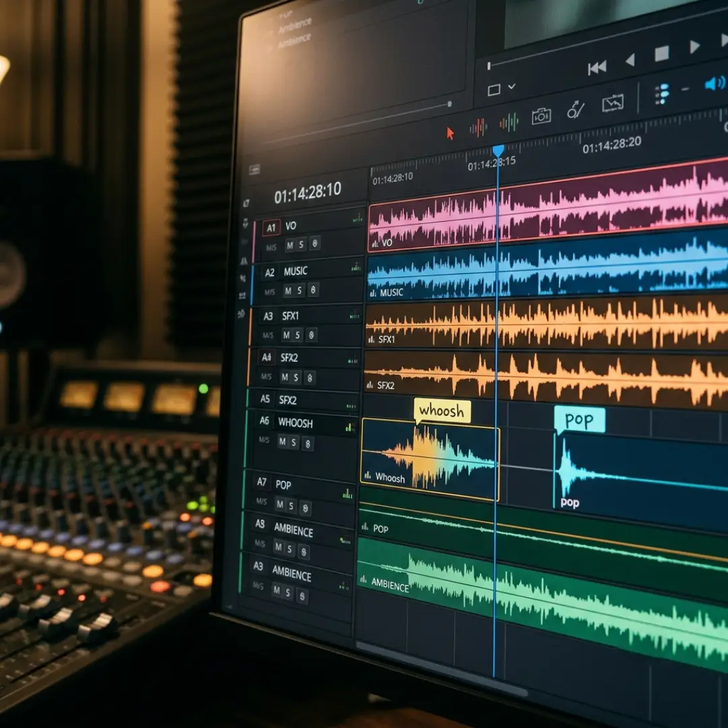Select the A2 track number label
The height and width of the screenshot is (728, 728).
270,272
